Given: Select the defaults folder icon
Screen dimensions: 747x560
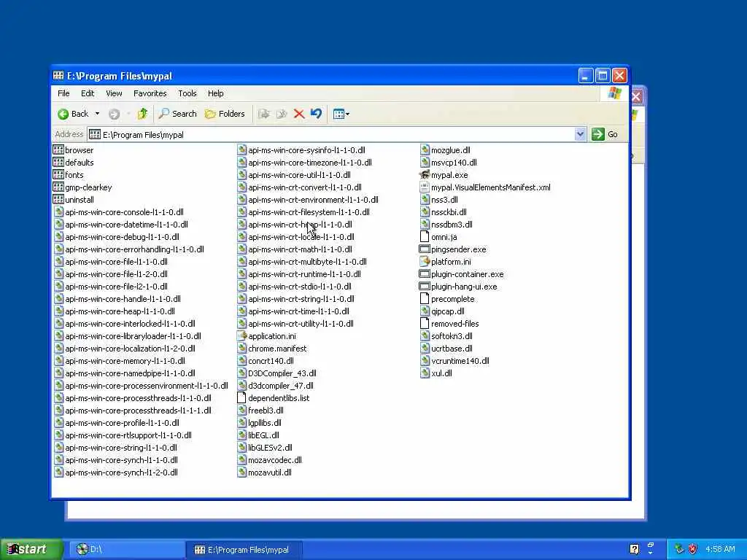Looking at the screenshot, I should tap(58, 163).
